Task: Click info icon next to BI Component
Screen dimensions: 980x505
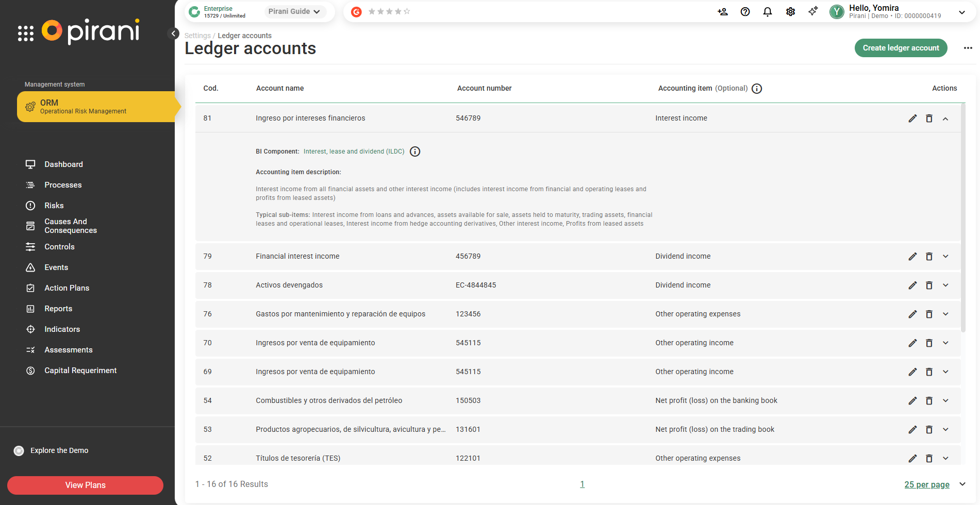Action: click(415, 151)
